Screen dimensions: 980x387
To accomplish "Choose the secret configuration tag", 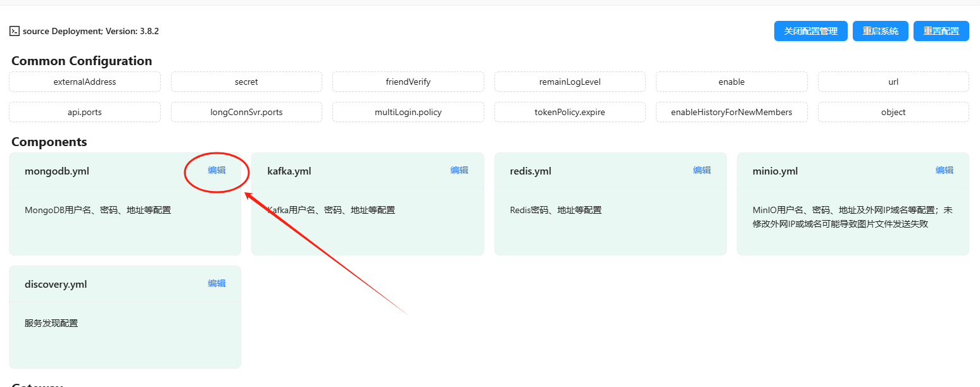I will click(246, 82).
